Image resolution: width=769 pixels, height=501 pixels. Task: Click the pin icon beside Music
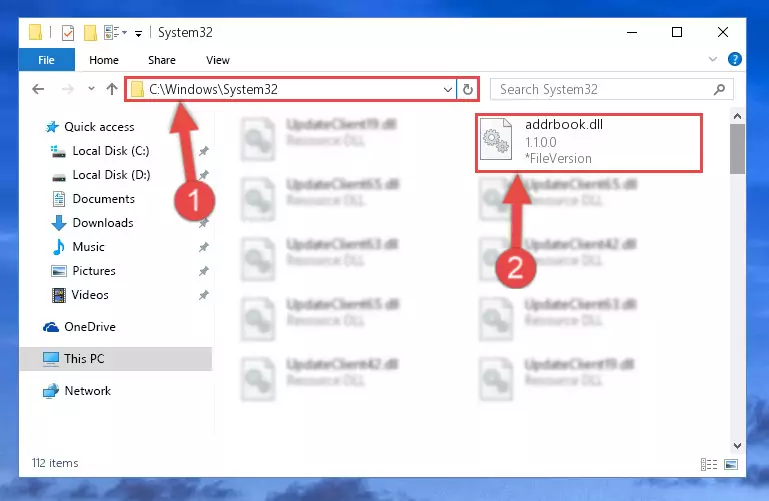pyautogui.click(x=204, y=247)
